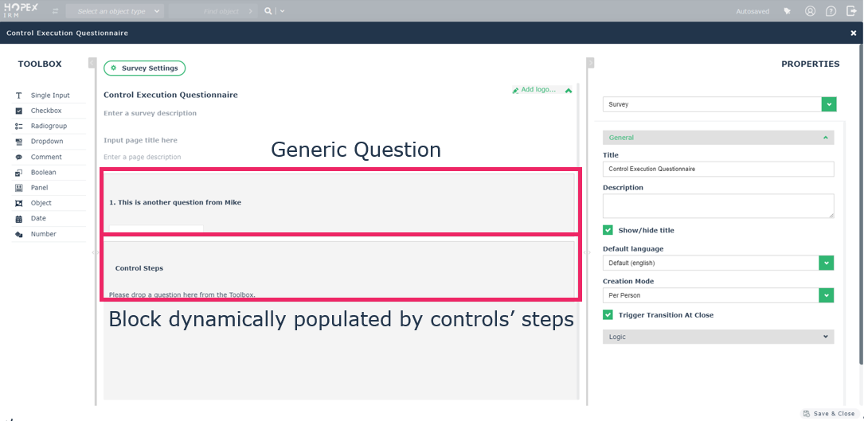This screenshot has height=421, width=868.
Task: Select the Single Input tool icon
Action: (19, 96)
